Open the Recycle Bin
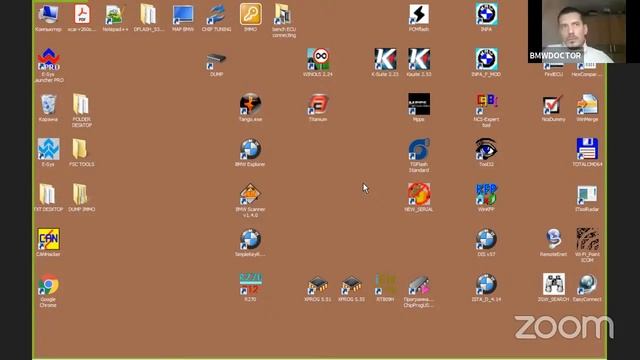This screenshot has height=360, width=640. pos(48,104)
